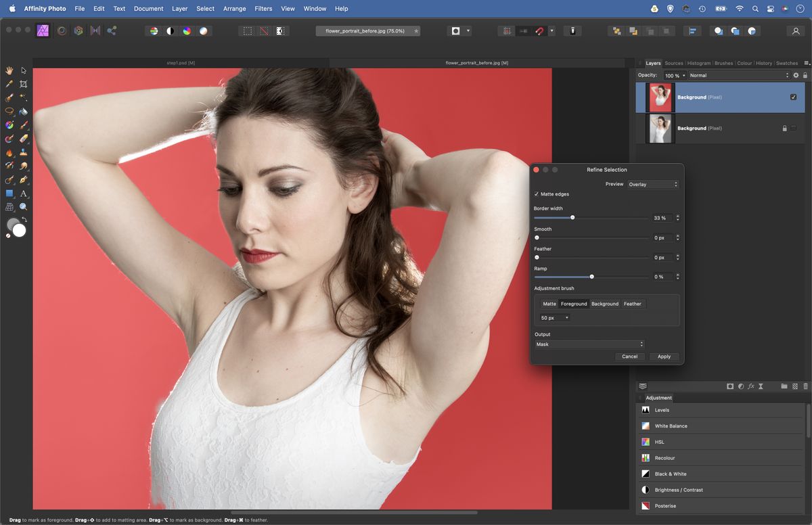The image size is (812, 525).
Task: Click Invert Pixel Selection toolbar icon
Action: tap(280, 30)
